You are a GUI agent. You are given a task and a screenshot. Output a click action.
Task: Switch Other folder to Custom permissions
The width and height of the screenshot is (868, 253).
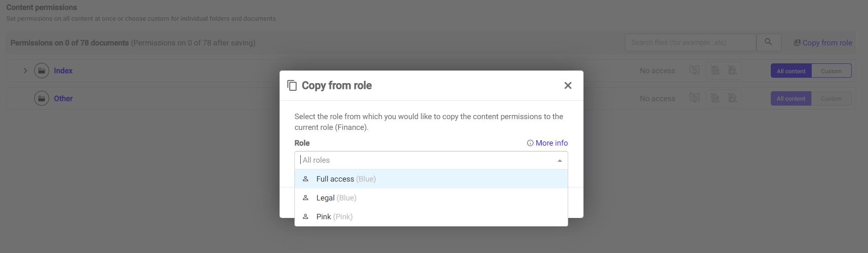point(831,99)
